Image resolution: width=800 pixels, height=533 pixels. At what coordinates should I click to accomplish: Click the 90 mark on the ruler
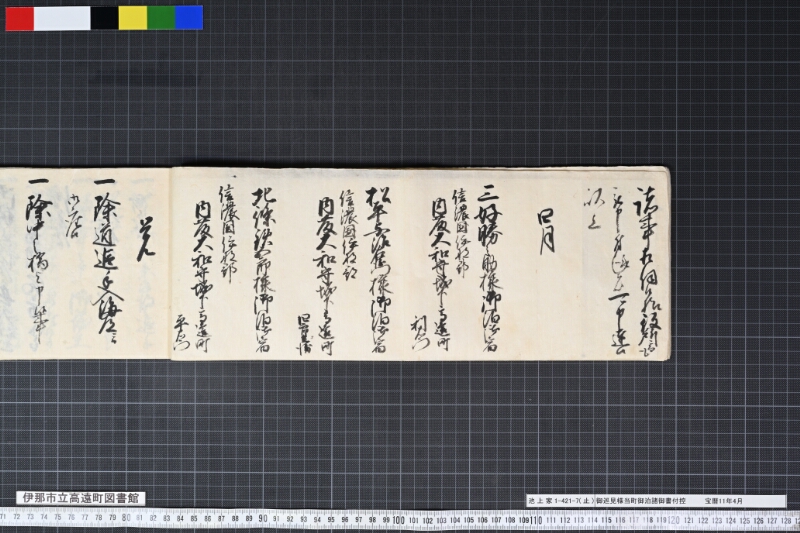pos(262,519)
